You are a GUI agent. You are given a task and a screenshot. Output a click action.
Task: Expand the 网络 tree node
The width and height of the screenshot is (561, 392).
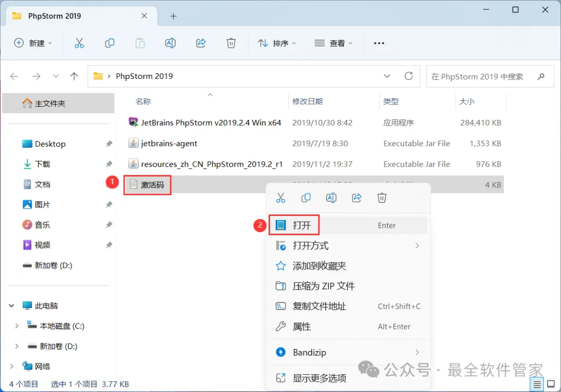tap(12, 367)
